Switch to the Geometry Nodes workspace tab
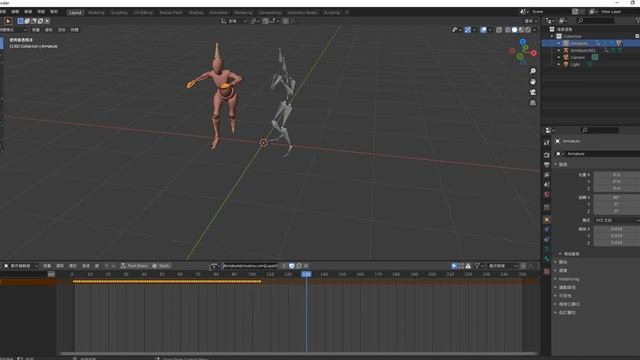 tap(302, 13)
